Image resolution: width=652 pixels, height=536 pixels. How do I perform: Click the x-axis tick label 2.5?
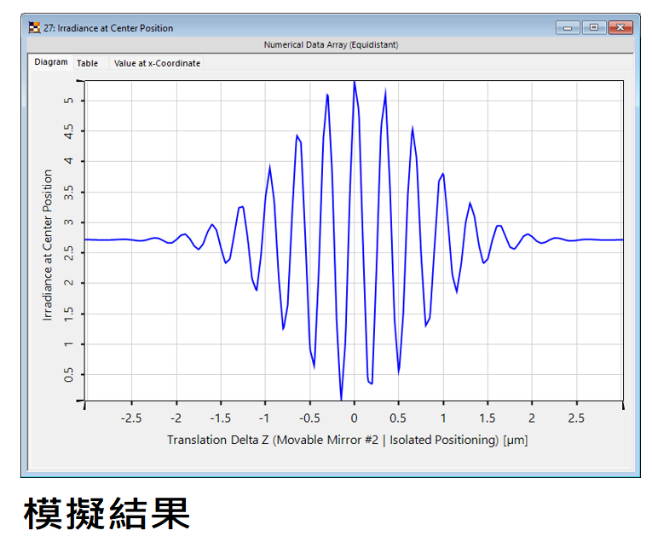click(577, 419)
